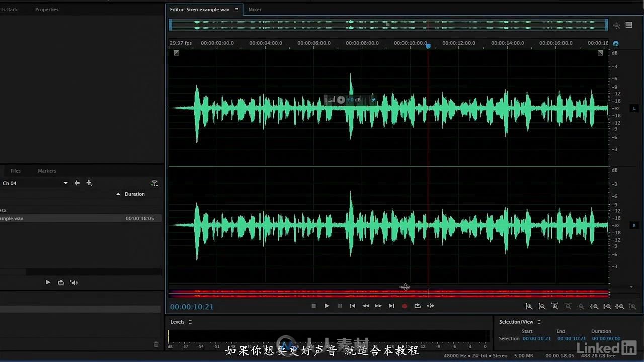Click the fade-in handle on the waveform
Image resolution: width=644 pixels, height=362 pixels.
176,53
